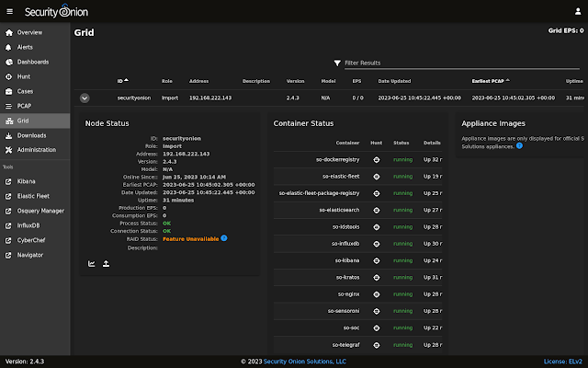Sort containers by Container column
This screenshot has width=588, height=368.
coord(347,143)
